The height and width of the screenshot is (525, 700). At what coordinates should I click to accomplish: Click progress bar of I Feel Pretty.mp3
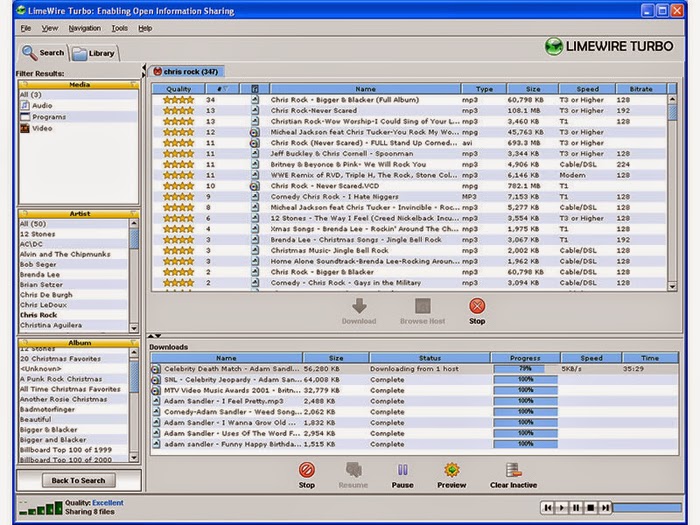525,401
